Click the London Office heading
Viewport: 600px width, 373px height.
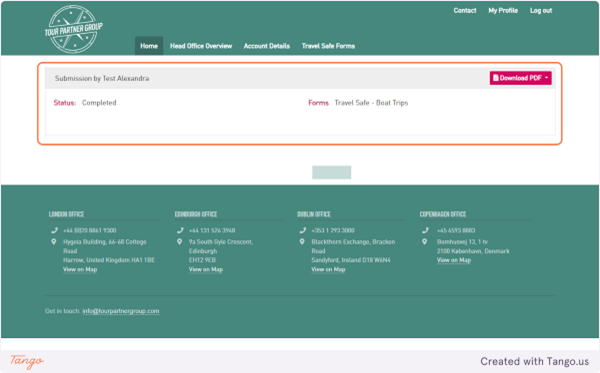click(66, 214)
